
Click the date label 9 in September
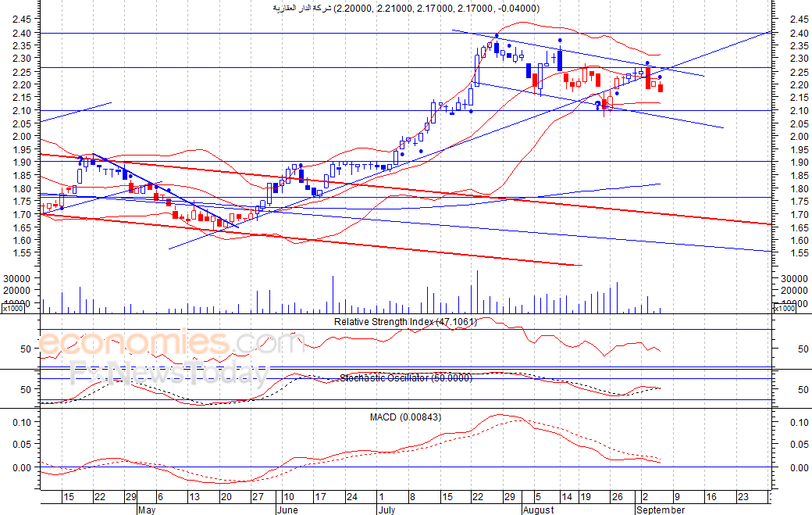(x=677, y=497)
